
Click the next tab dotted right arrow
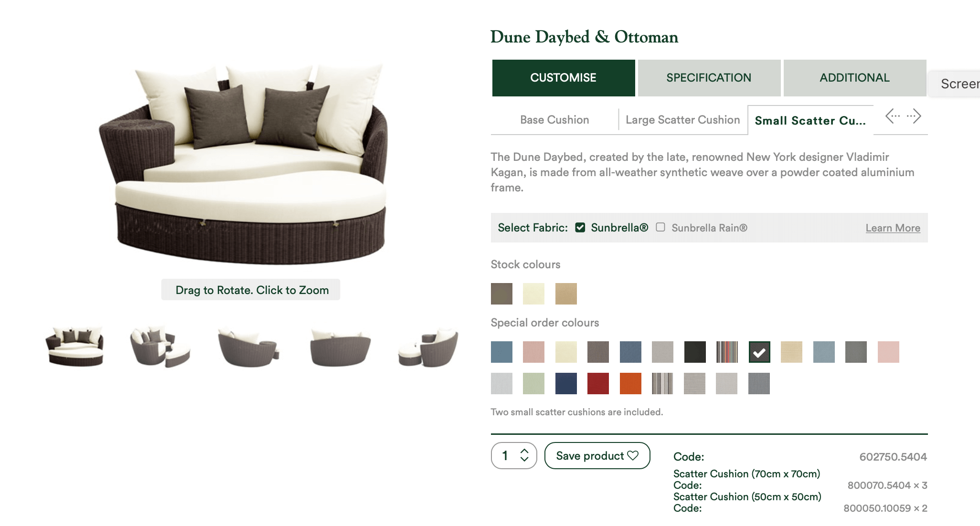pyautogui.click(x=914, y=116)
